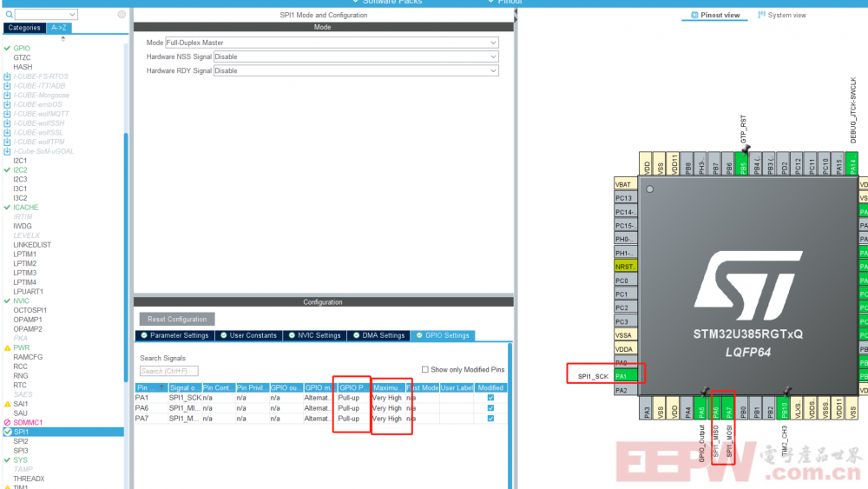Viewport: 868px width, 489px height.
Task: Select pin PC13 on the chip
Action: 626,198
